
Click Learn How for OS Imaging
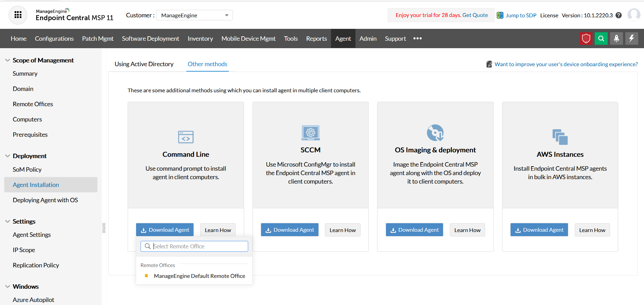[467, 230]
